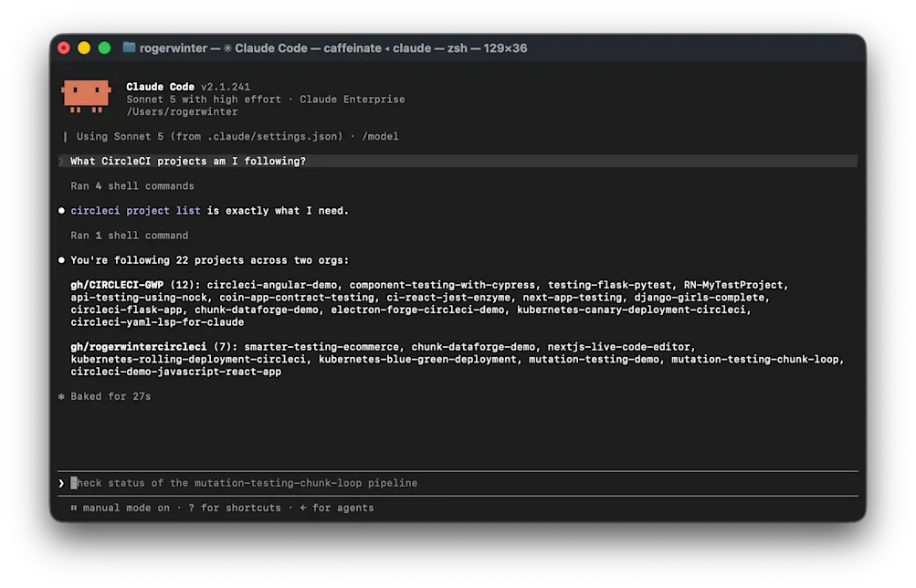The image size is (916, 588).
Task: Click 'api-testing-using-nock' project name
Action: point(139,298)
